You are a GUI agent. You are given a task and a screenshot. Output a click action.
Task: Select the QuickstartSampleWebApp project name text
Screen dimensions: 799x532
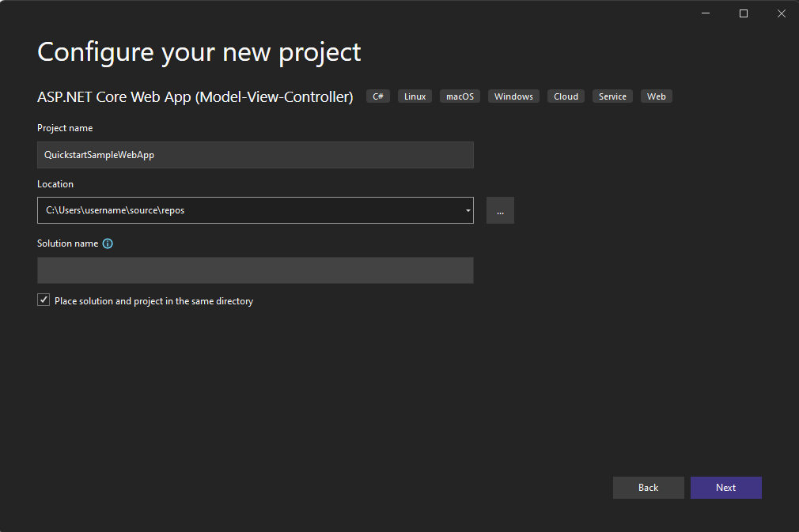pyautogui.click(x=99, y=155)
